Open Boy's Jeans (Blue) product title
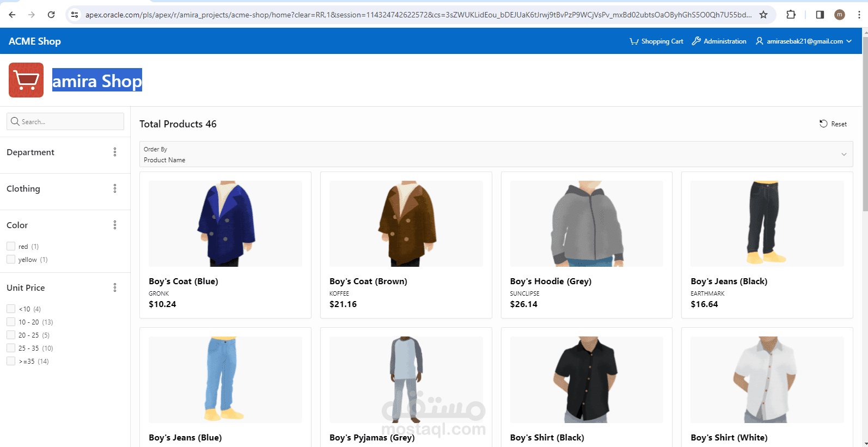 (x=185, y=437)
